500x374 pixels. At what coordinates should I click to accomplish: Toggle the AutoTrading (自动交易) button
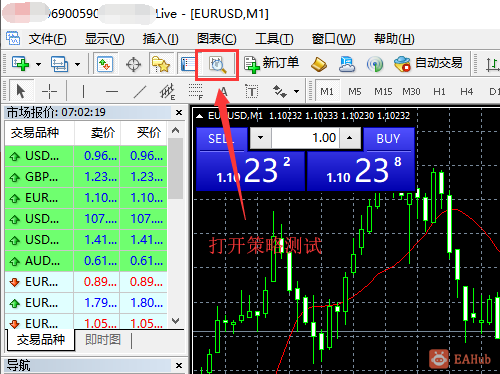pyautogui.click(x=428, y=63)
